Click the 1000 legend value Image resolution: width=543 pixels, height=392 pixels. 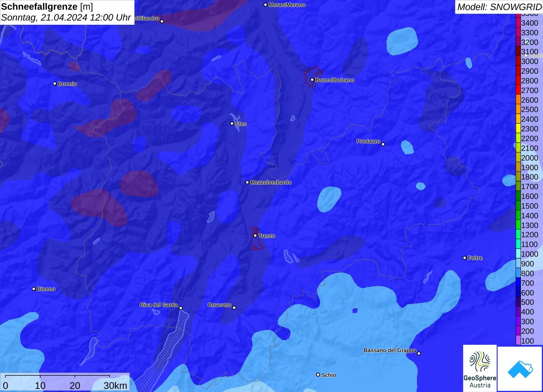530,254
